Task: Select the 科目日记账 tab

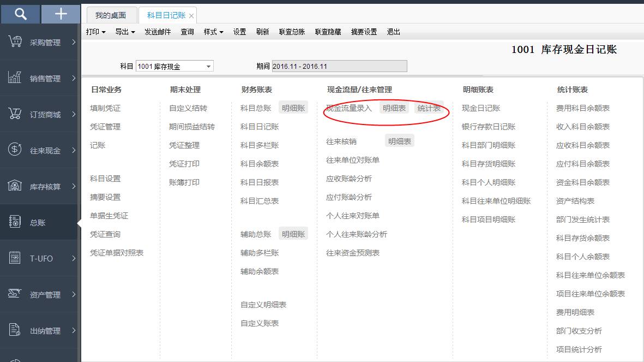Action: [x=166, y=15]
